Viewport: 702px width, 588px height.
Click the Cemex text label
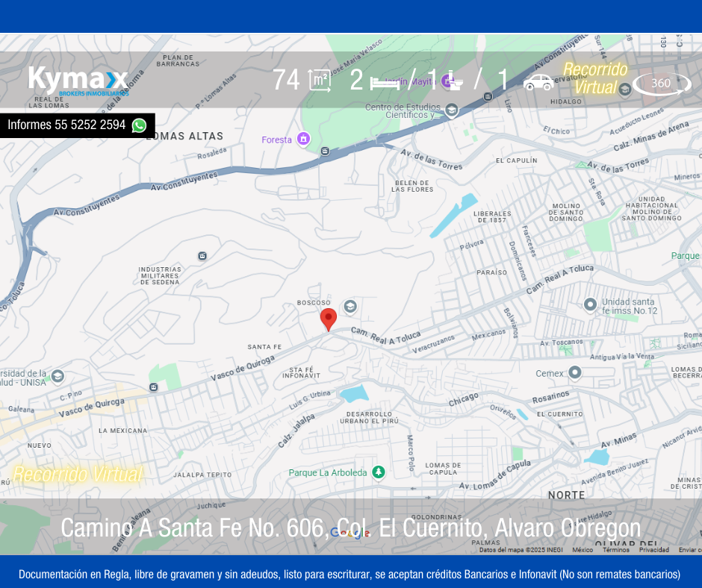pos(550,373)
